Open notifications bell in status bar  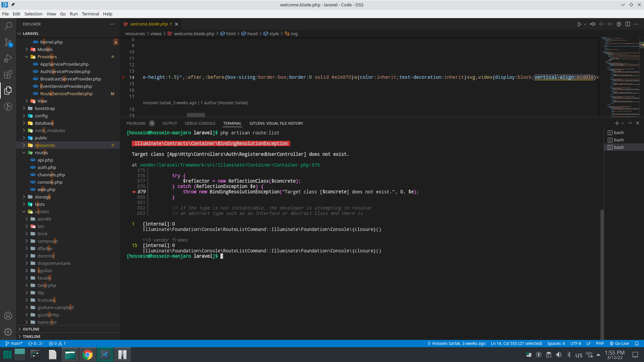click(x=637, y=344)
